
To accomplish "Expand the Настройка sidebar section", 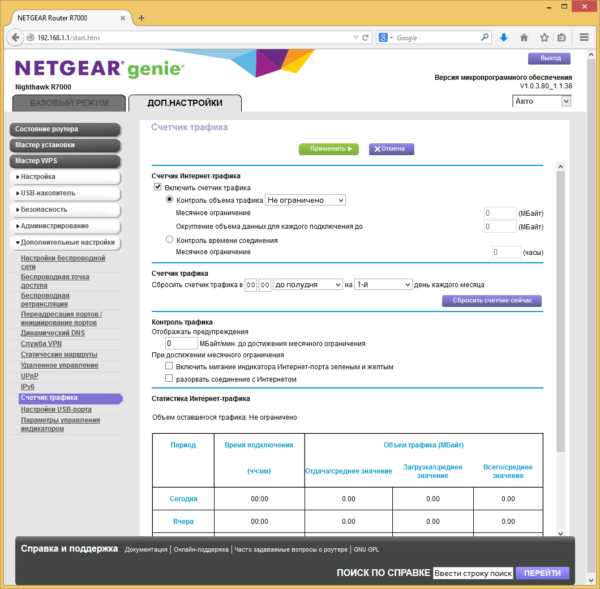I will [x=65, y=177].
